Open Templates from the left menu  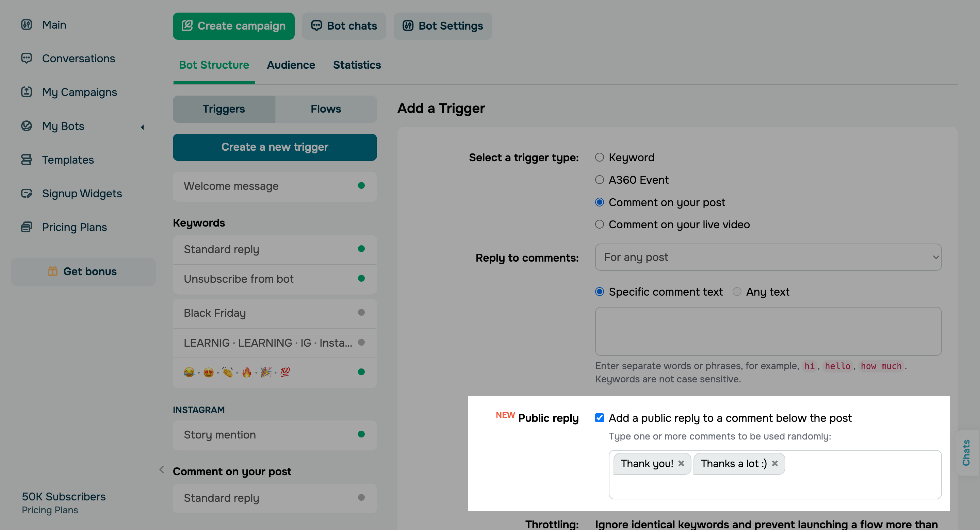tap(68, 160)
